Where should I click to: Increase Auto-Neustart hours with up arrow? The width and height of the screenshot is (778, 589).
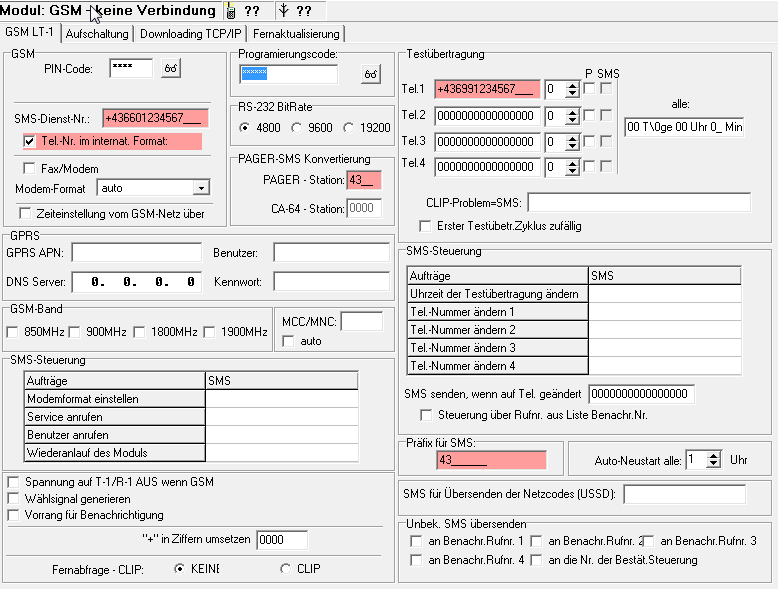click(x=713, y=455)
